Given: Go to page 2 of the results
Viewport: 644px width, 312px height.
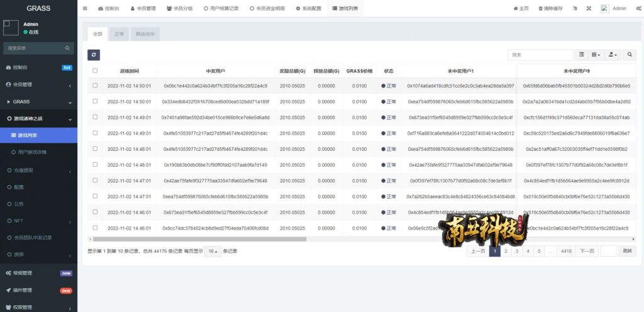Looking at the screenshot, I should tap(506, 251).
